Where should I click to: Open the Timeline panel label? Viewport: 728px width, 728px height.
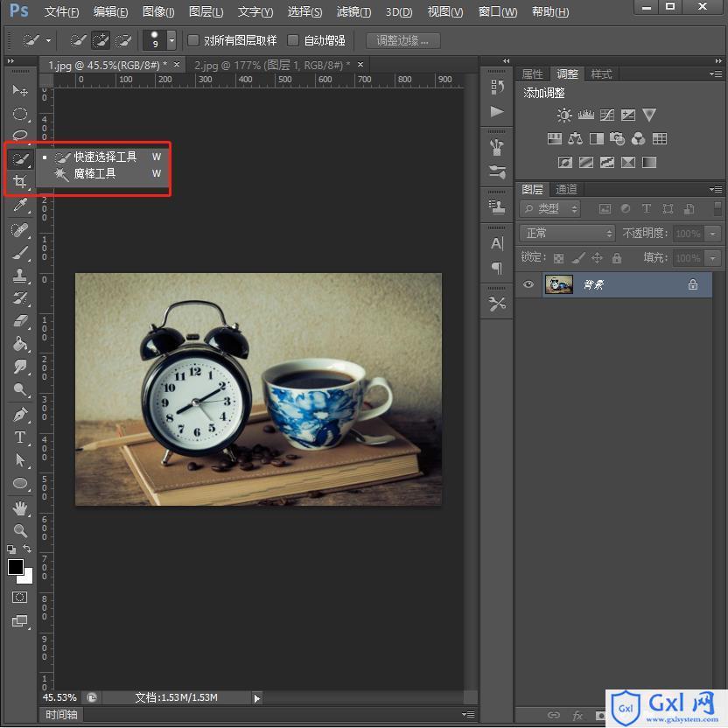click(x=61, y=715)
